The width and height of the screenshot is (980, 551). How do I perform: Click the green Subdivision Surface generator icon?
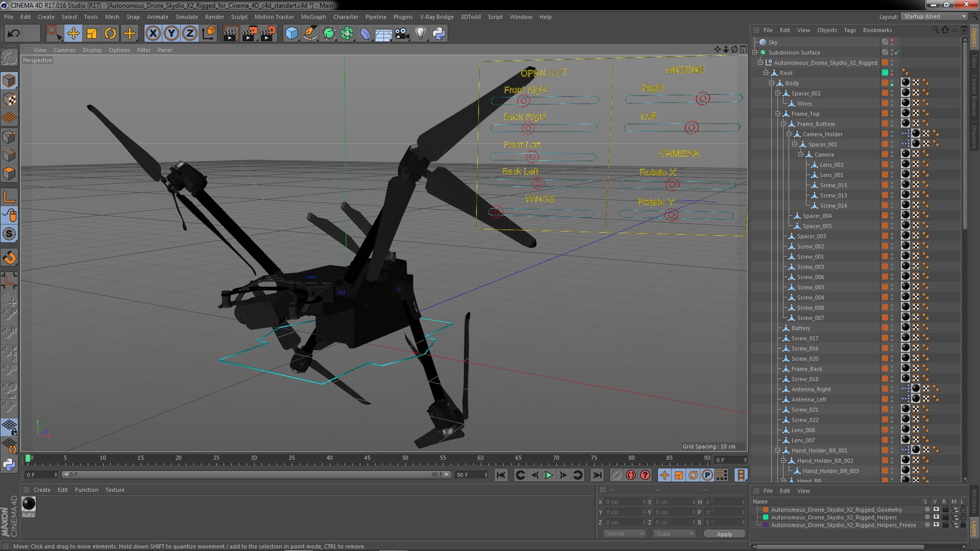329,34
